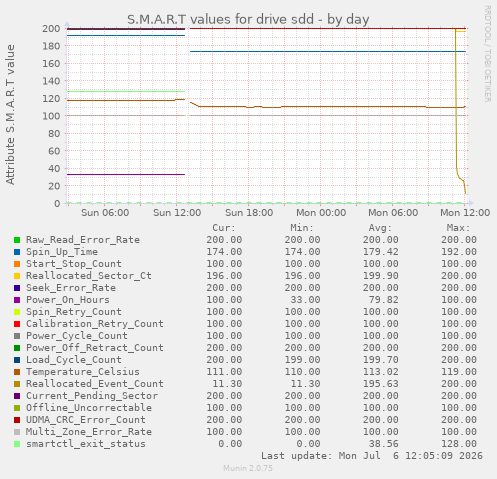
Task: Click the Last update timestamp text
Action: coord(371,456)
